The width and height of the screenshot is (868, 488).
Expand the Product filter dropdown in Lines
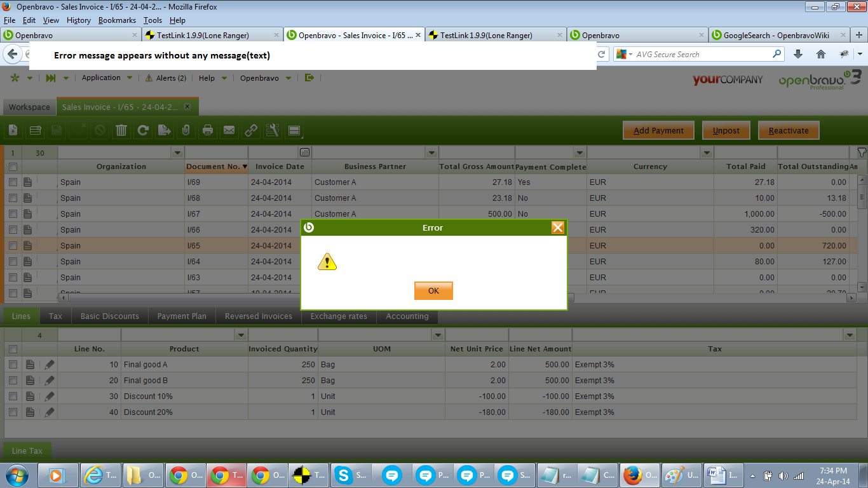pos(241,335)
